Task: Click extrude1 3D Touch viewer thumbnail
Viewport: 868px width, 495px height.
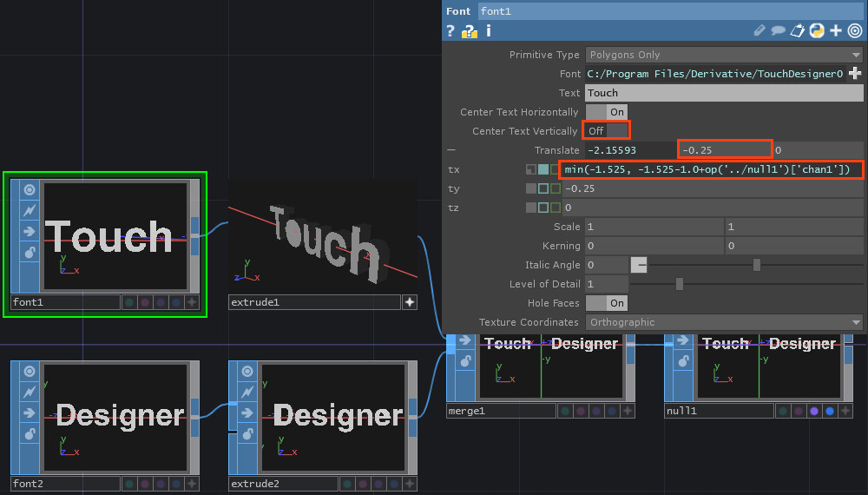Action: point(323,236)
